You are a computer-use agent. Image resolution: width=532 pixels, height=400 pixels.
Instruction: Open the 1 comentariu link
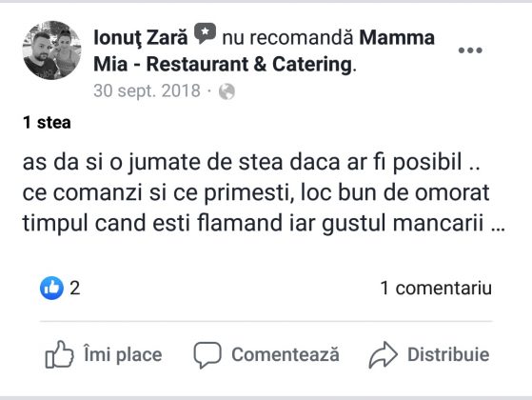point(436,288)
